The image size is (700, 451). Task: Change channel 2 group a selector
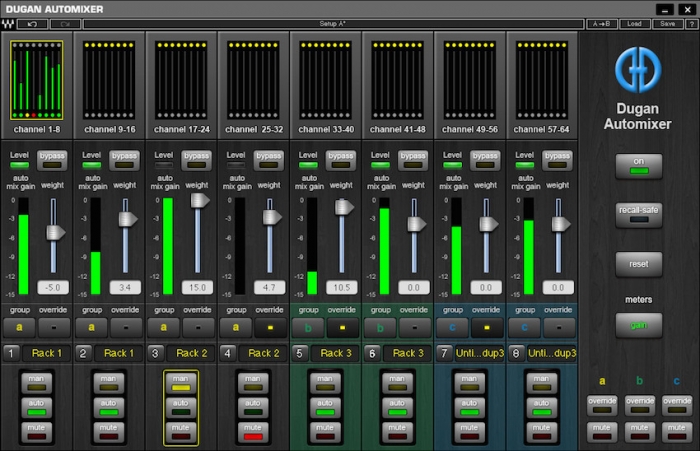point(92,327)
